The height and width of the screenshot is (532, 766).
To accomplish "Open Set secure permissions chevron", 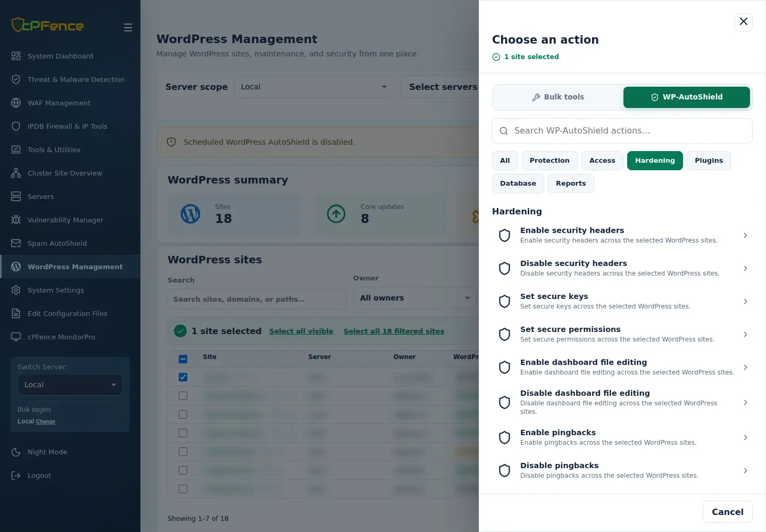I will pyautogui.click(x=745, y=334).
